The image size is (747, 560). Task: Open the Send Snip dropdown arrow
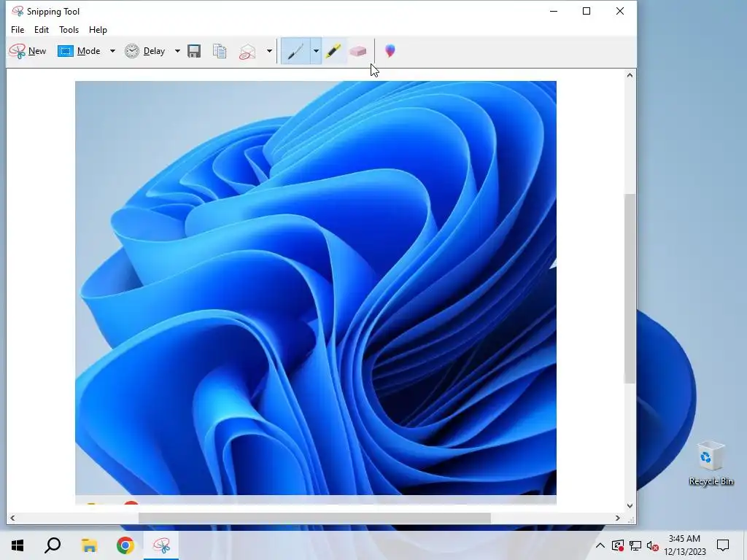pyautogui.click(x=269, y=51)
